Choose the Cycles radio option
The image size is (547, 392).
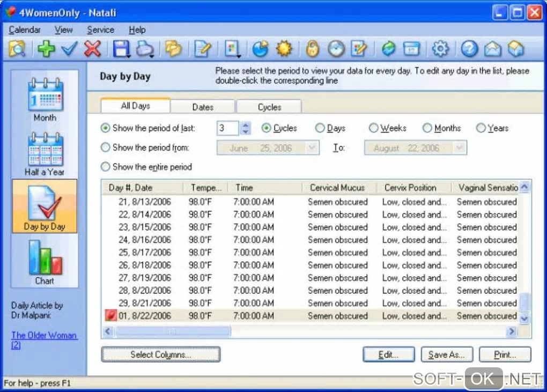click(x=266, y=128)
